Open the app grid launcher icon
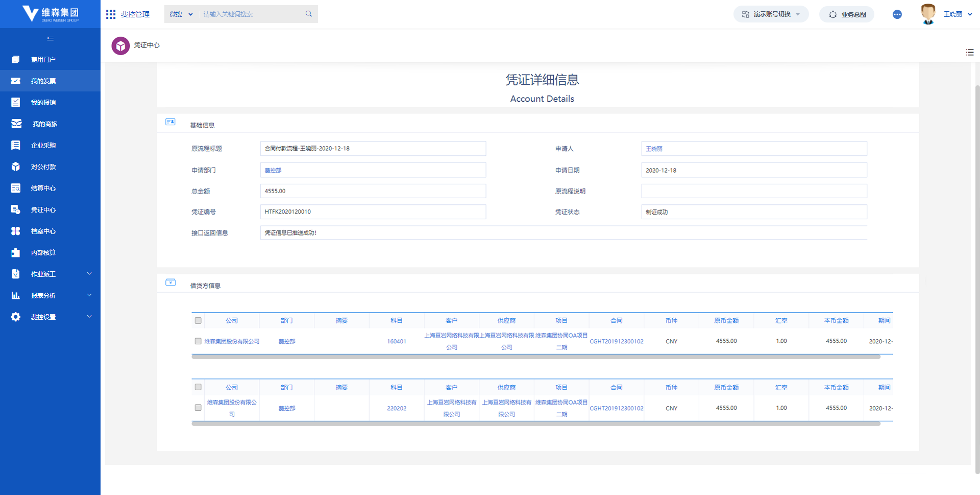This screenshot has width=980, height=495. pyautogui.click(x=111, y=14)
